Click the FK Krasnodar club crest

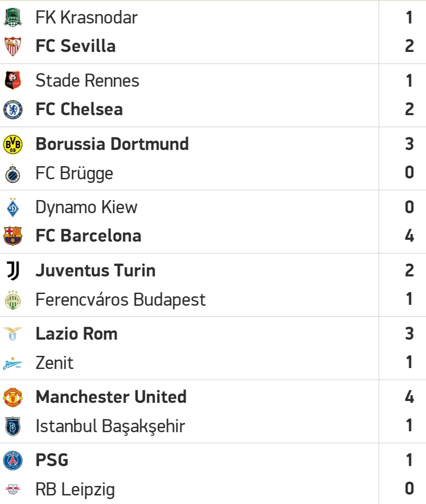pos(13,17)
